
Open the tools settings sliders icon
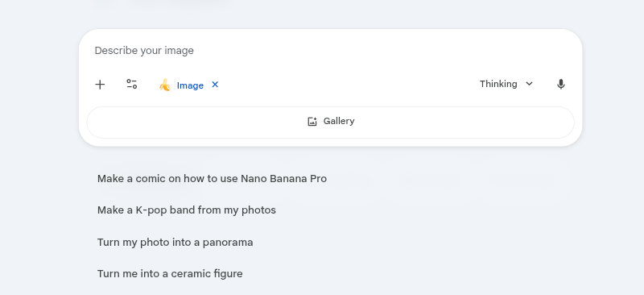click(132, 85)
